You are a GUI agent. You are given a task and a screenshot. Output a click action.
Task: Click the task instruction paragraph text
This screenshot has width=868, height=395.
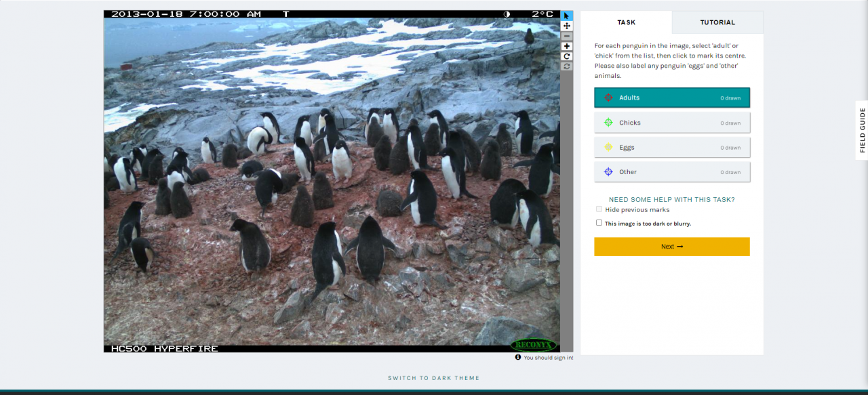pos(670,61)
